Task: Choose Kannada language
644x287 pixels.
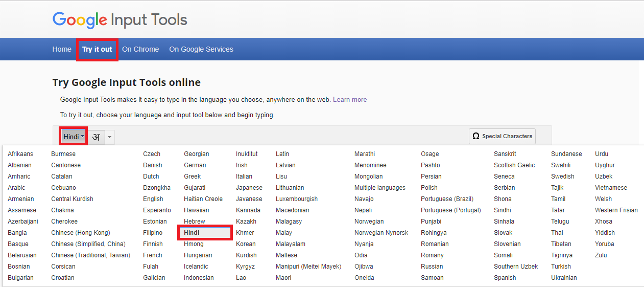Action: tap(248, 210)
